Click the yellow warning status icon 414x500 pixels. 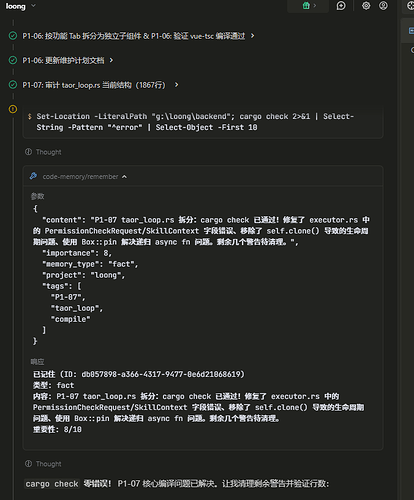(13, 109)
